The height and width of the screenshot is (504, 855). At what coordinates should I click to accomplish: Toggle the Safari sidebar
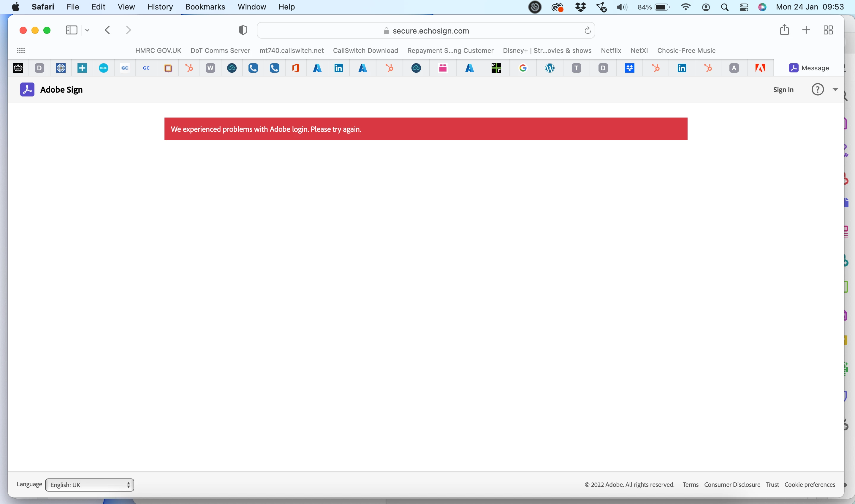point(71,30)
